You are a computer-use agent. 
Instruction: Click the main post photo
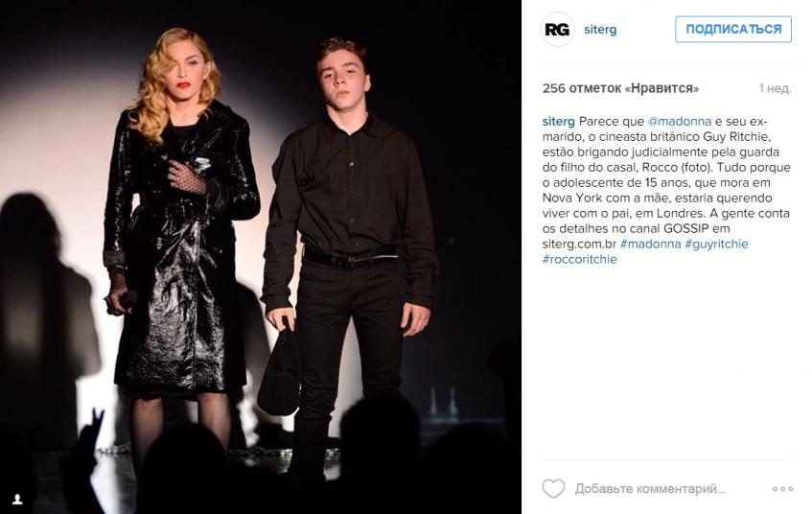(261, 257)
